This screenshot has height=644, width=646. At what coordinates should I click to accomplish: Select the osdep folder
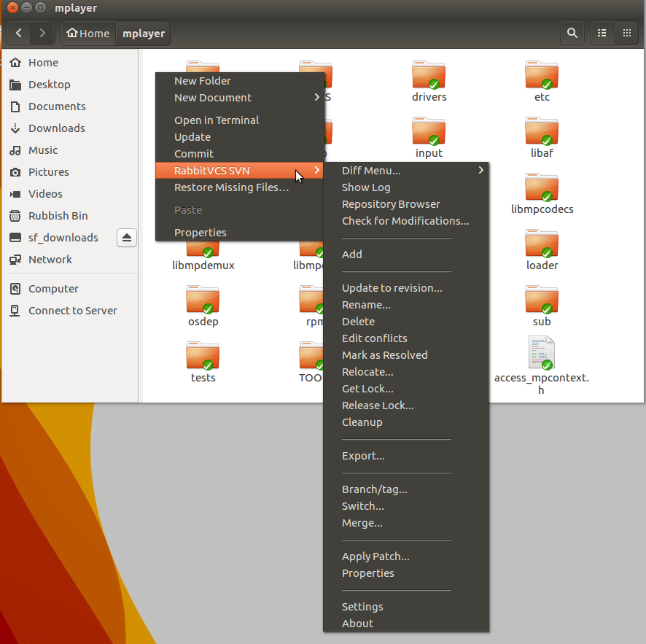203,306
